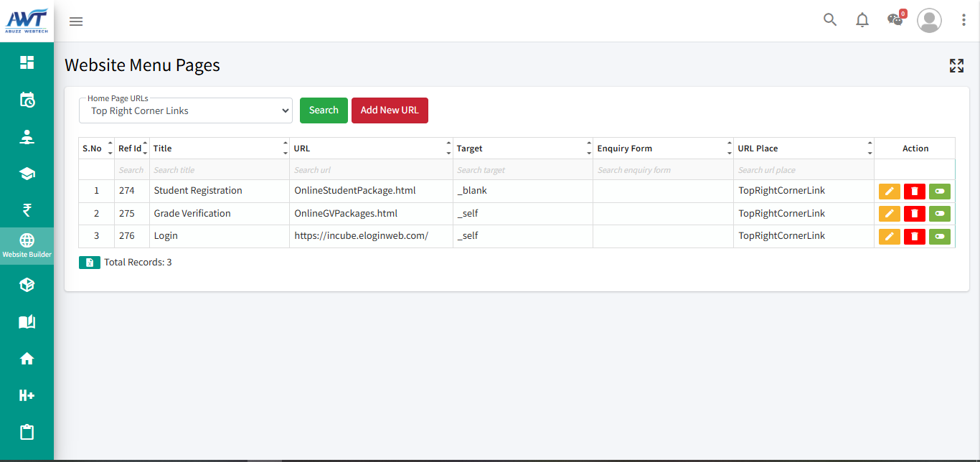
Task: Click the search magnifier icon in header
Action: point(830,20)
